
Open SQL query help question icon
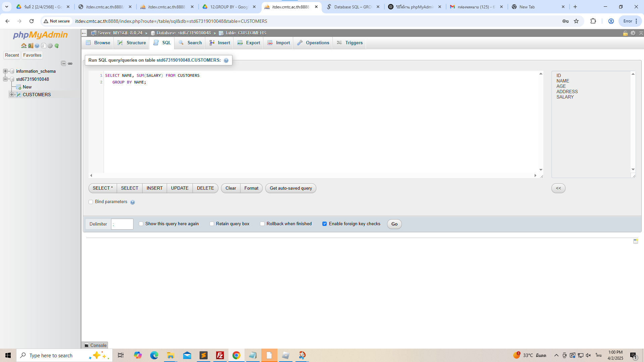coord(226,60)
